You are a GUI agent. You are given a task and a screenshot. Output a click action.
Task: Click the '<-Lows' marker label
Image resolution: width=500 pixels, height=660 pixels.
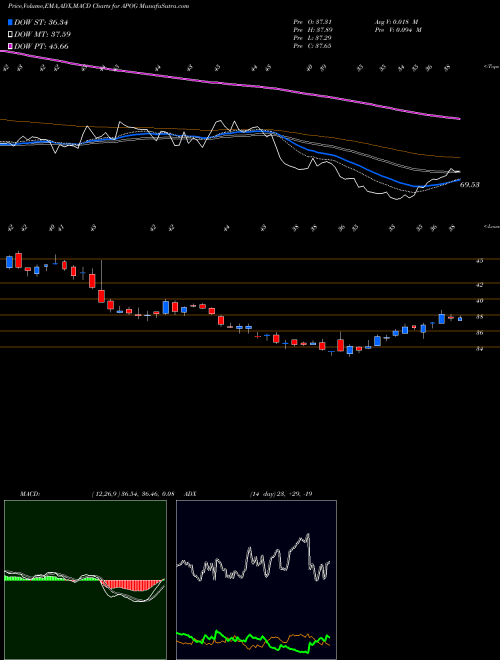click(491, 226)
